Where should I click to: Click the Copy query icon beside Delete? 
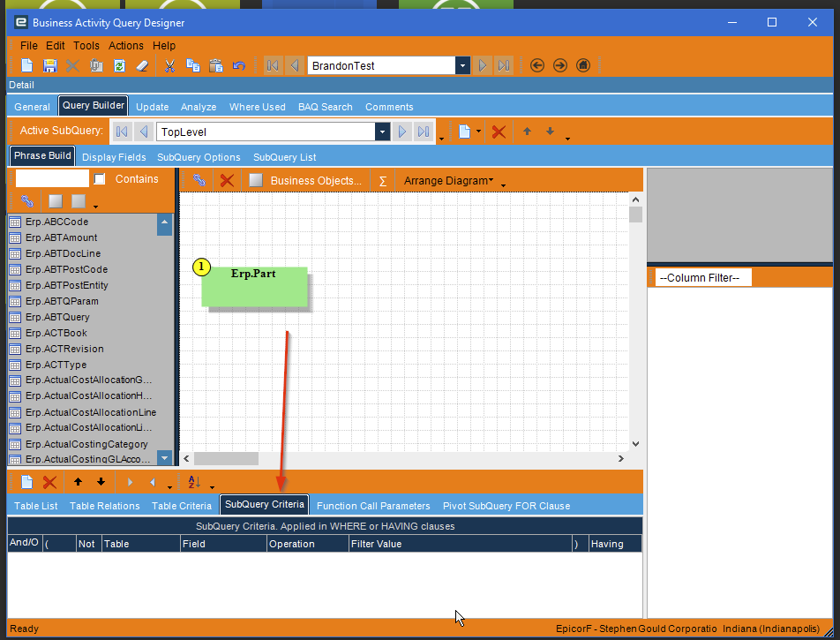(96, 65)
